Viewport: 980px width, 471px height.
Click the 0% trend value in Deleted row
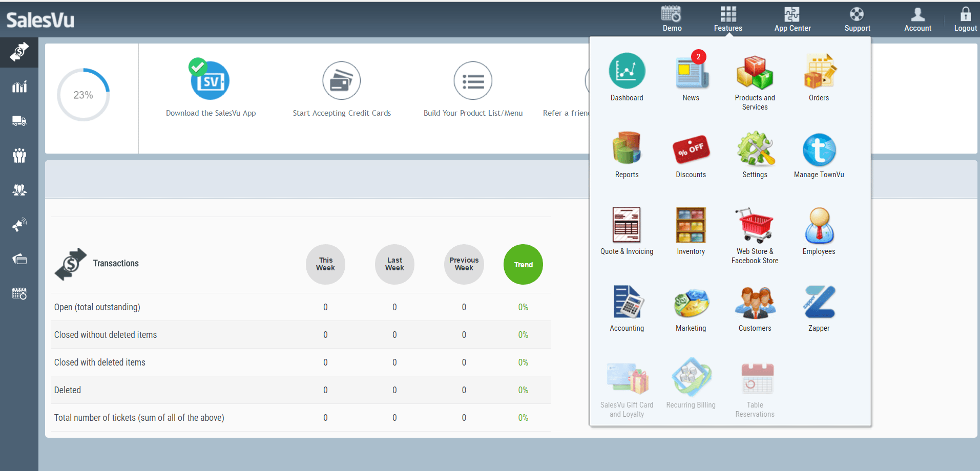tap(523, 390)
